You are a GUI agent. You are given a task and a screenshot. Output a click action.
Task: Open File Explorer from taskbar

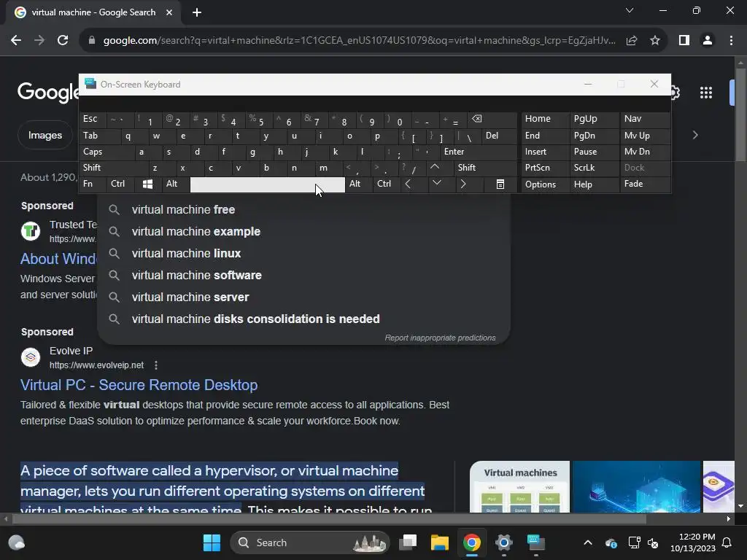pyautogui.click(x=440, y=542)
